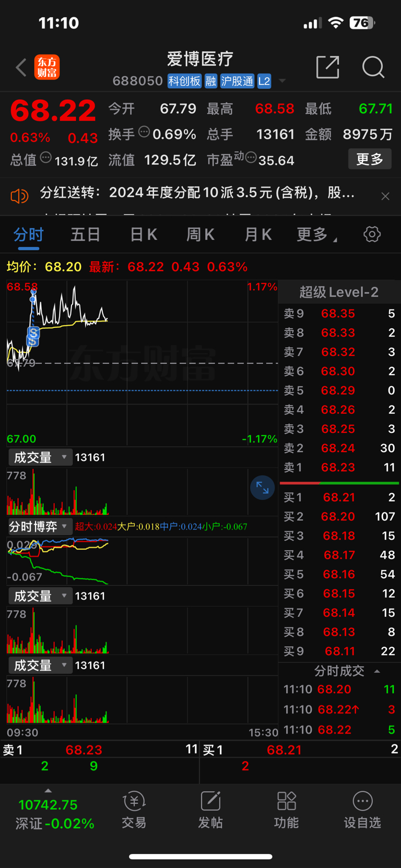Open 发帖 post icon

point(210,810)
